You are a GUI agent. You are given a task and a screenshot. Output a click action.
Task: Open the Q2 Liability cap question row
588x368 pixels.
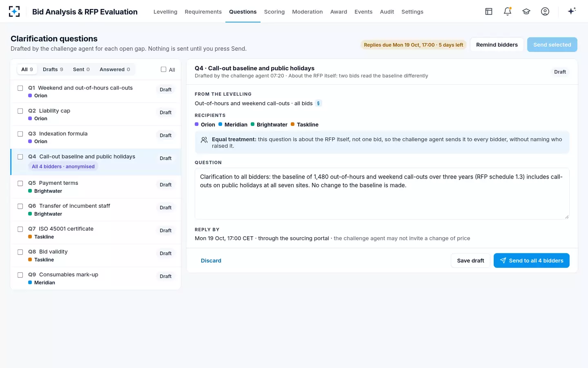[96, 114]
